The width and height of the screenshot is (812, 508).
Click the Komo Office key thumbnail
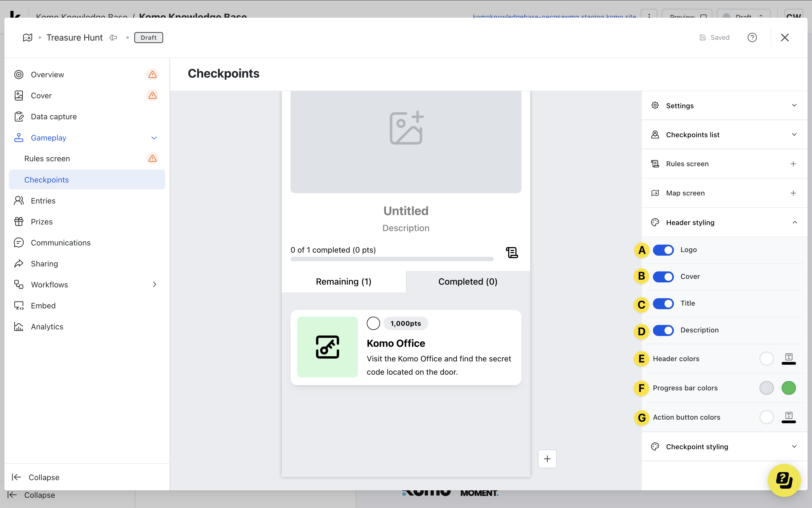[327, 347]
